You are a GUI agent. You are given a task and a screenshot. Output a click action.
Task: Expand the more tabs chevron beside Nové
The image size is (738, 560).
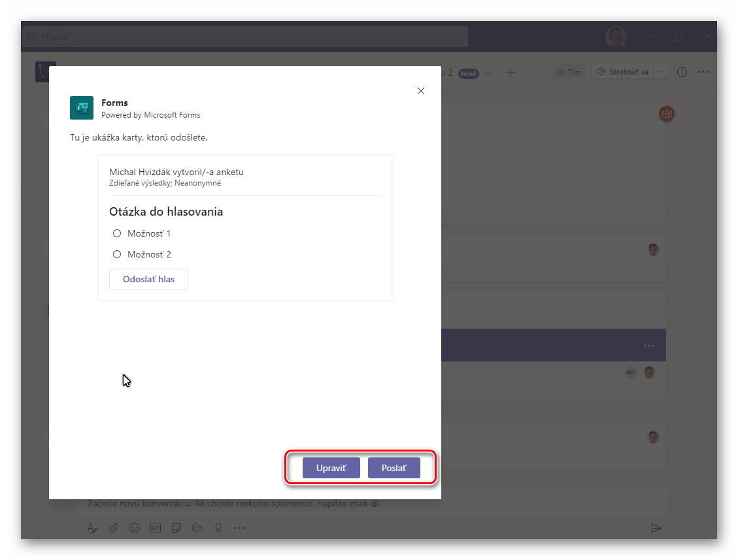tap(488, 73)
